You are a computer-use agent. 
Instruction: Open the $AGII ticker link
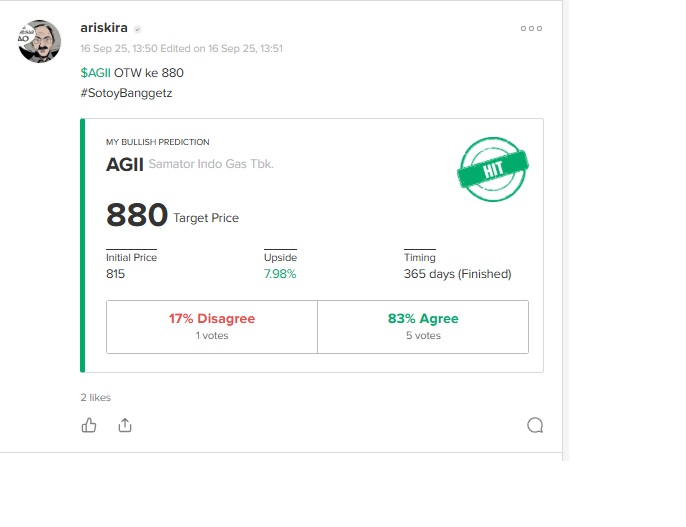click(95, 73)
